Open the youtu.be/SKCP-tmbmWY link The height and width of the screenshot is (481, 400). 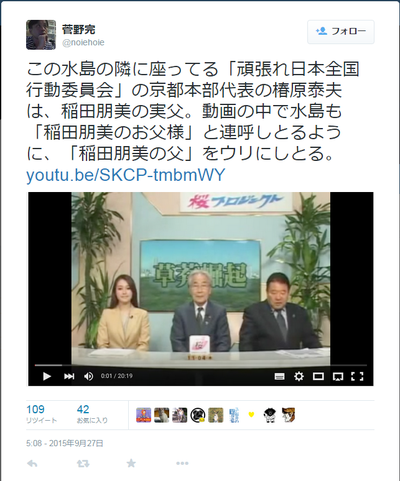tap(126, 175)
